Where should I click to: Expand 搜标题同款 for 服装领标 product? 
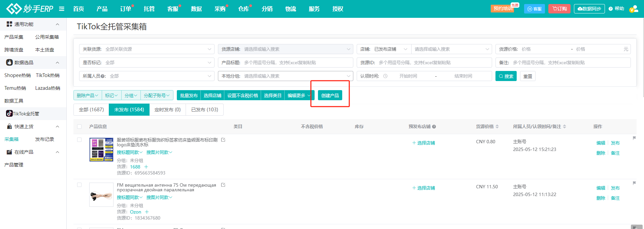click(x=130, y=152)
